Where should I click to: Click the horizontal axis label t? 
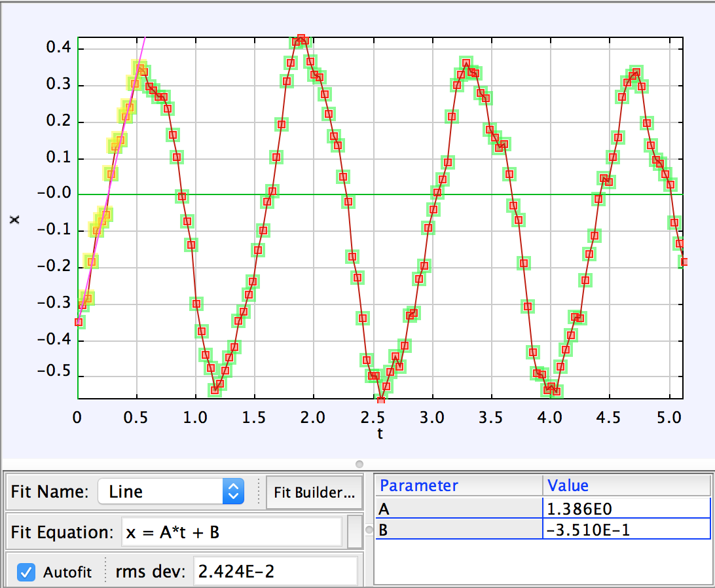[380, 433]
